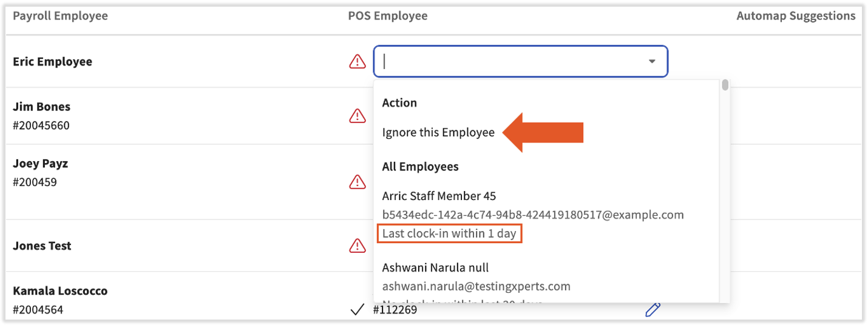Click the Joey Payz payroll entry
Viewport: 868px width, 325px height.
tap(40, 164)
